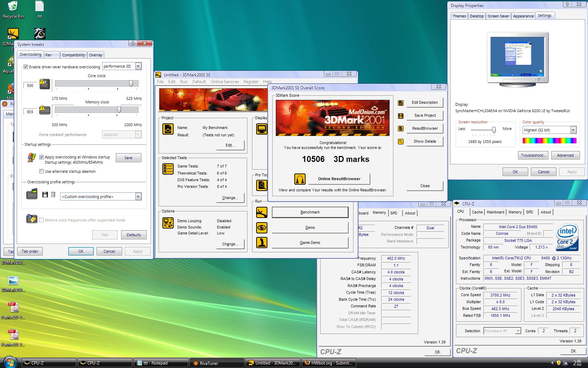Viewport: 588px width, 368px height.
Task: Switch to HWbot.org taskbar button
Action: (x=329, y=363)
